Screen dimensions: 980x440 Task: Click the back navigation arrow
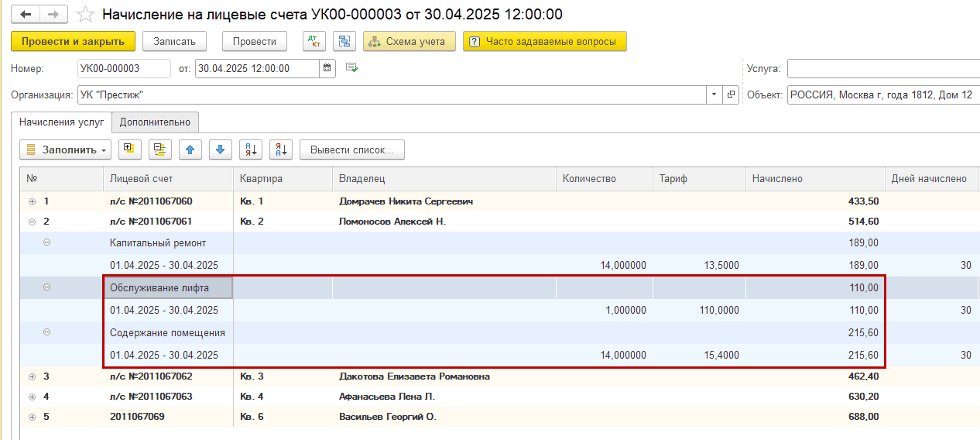click(x=26, y=15)
